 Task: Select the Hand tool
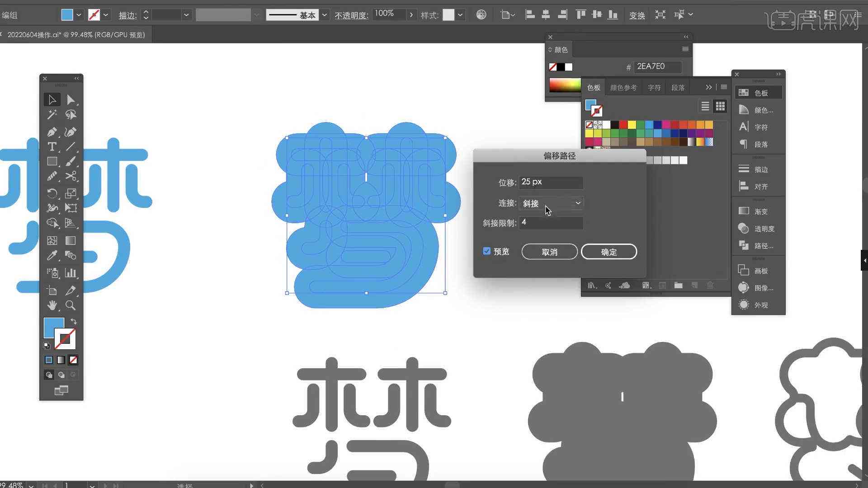point(52,305)
